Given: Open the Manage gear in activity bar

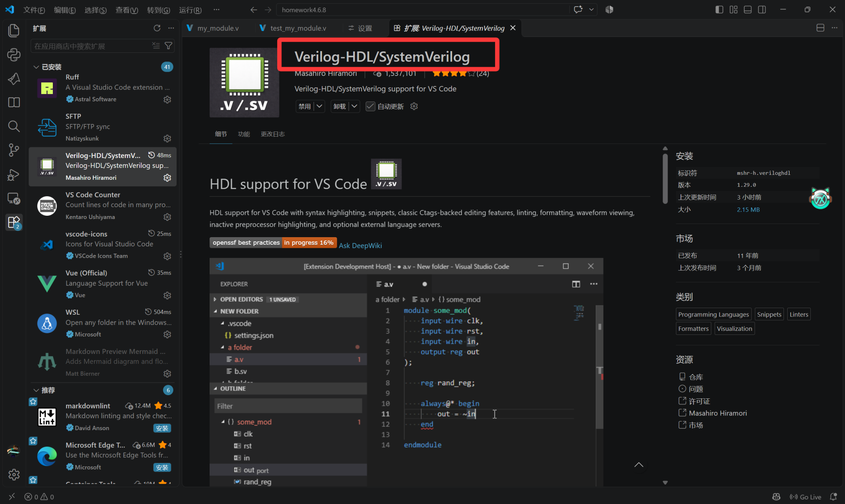Looking at the screenshot, I should [14, 475].
